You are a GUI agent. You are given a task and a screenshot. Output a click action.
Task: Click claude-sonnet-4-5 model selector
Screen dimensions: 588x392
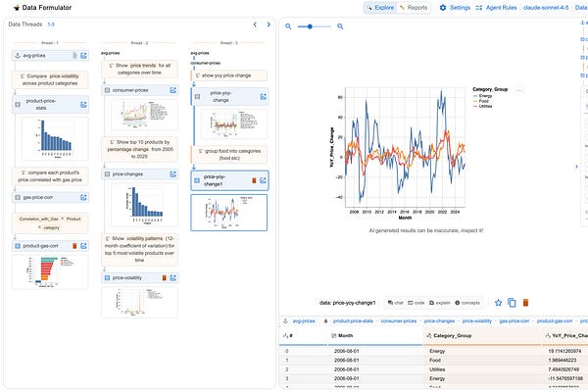point(546,8)
